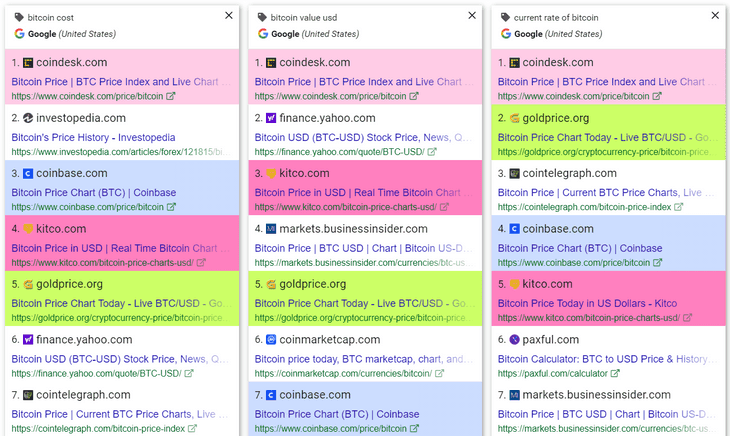The width and height of the screenshot is (730, 436).
Task: Open external link icon for kitco URL in 'bitcoin cost' panel
Action: (201, 262)
